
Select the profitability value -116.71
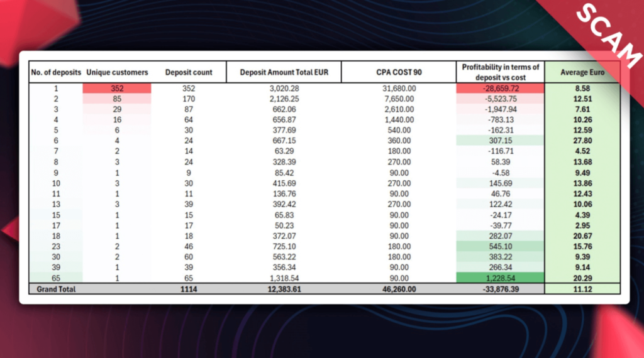[500, 151]
